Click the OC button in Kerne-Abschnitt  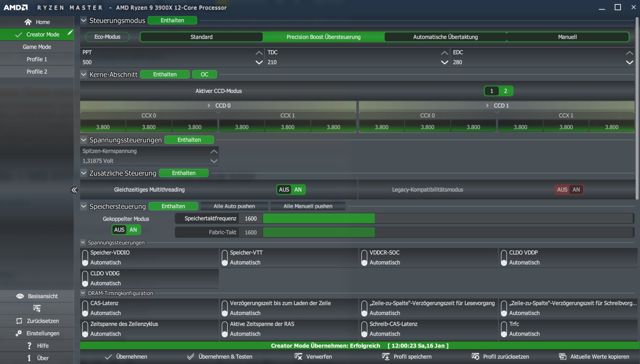(x=204, y=74)
